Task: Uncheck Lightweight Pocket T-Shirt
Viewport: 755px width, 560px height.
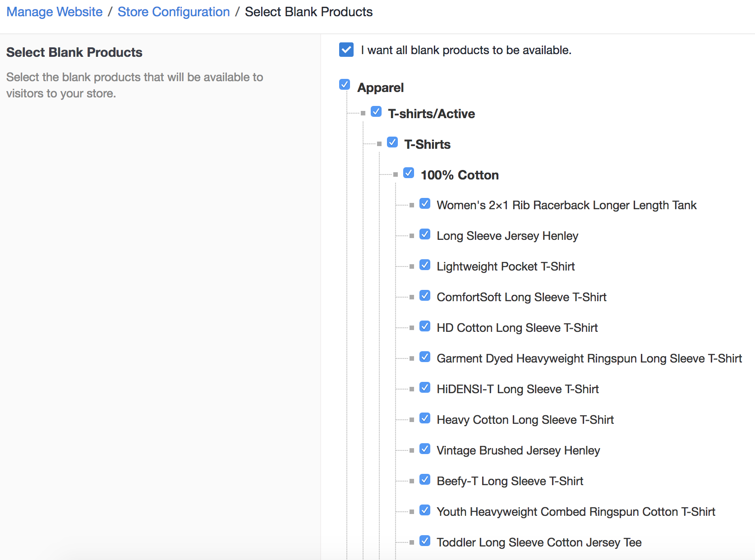Action: click(x=425, y=265)
